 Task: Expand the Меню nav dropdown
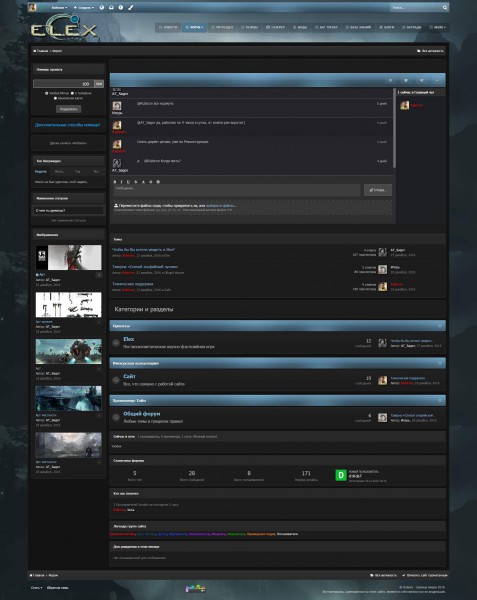coord(438,27)
